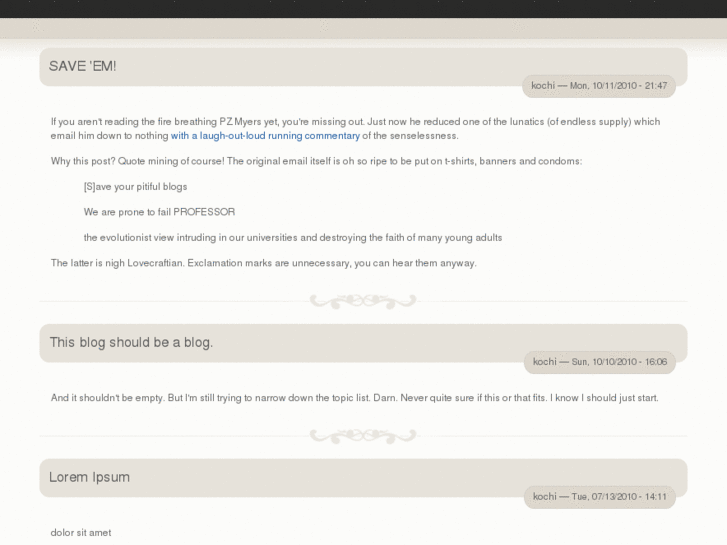Click the quote about the evolutionist view
The height and width of the screenshot is (545, 727).
pos(292,238)
